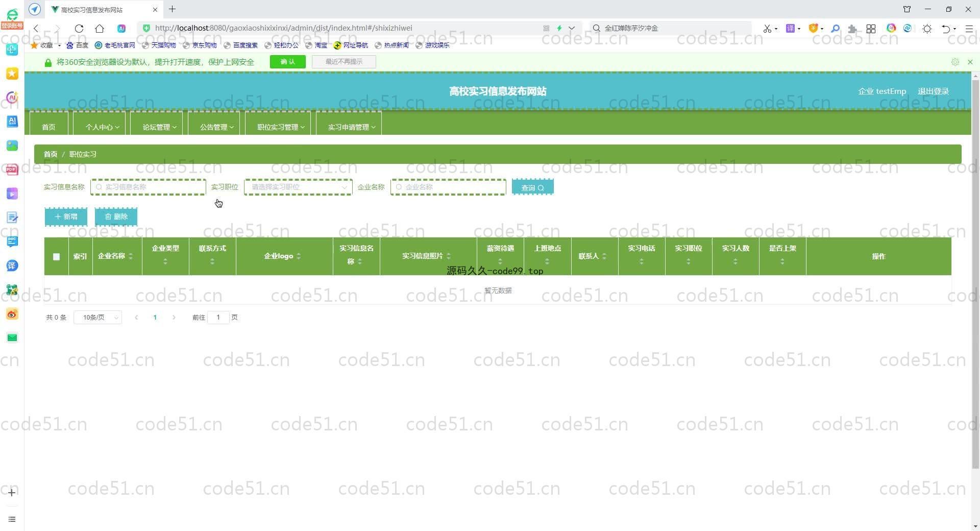Image resolution: width=980 pixels, height=531 pixels.
Task: Sort by 联系人 column header
Action: coord(594,256)
